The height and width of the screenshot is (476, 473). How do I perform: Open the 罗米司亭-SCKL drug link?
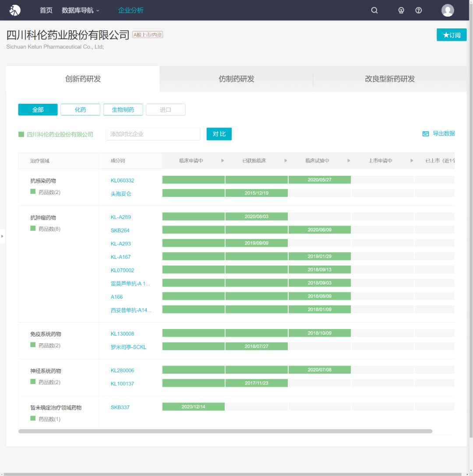128,347
